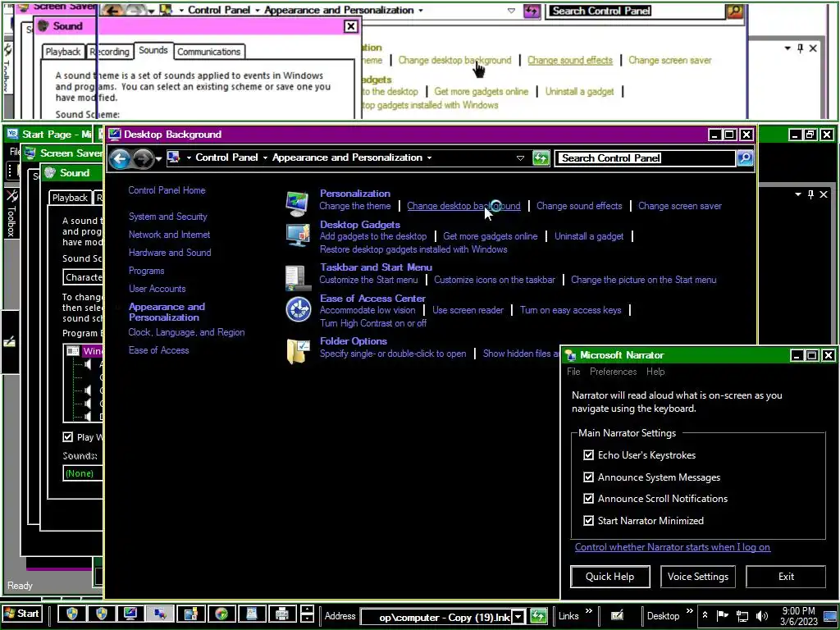
Task: Click the Back arrow in Desktop Background window
Action: click(120, 158)
